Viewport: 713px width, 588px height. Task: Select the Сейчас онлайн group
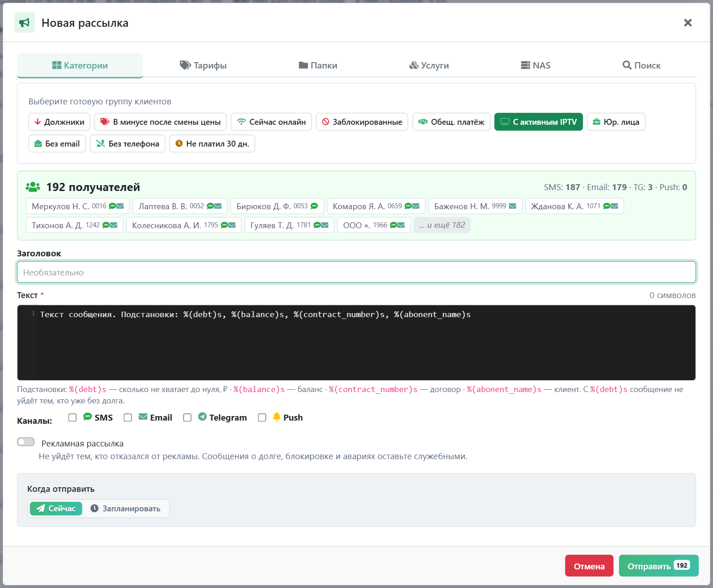[271, 122]
